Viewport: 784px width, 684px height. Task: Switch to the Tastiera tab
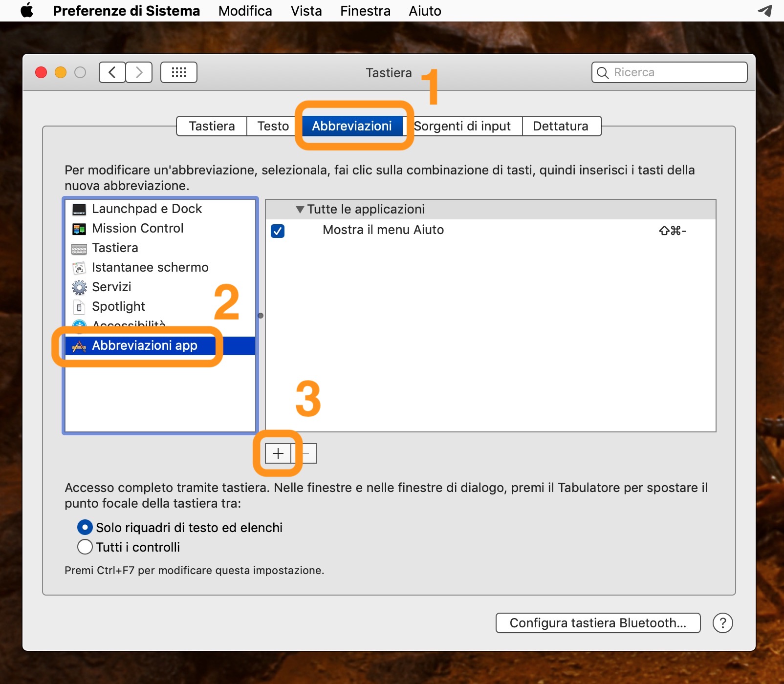tap(212, 126)
